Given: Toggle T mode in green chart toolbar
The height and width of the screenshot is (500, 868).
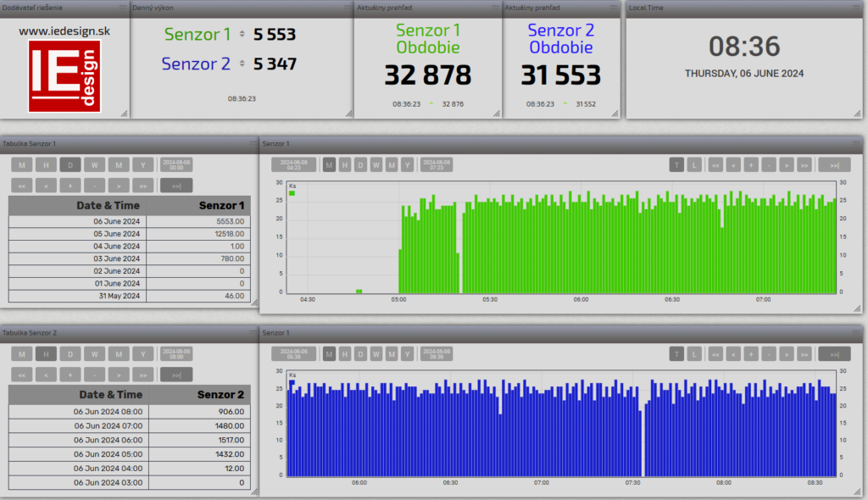Looking at the screenshot, I should 676,165.
